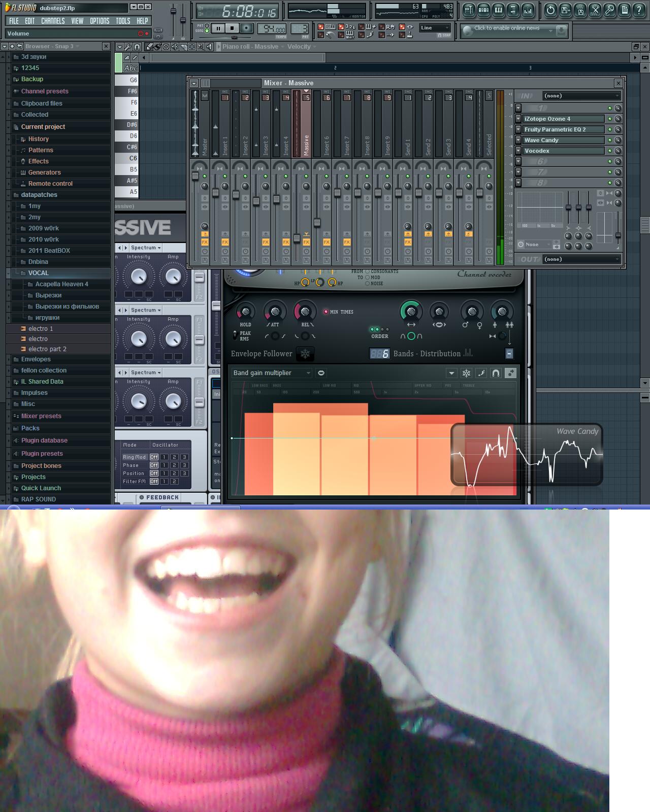This screenshot has width=650, height=812.
Task: Open the EDIT menu
Action: click(30, 21)
